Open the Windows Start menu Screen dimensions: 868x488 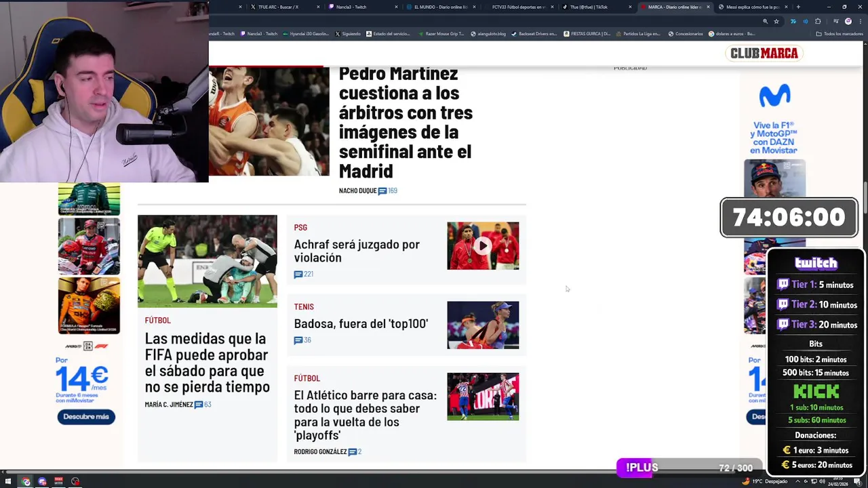pos(8,482)
